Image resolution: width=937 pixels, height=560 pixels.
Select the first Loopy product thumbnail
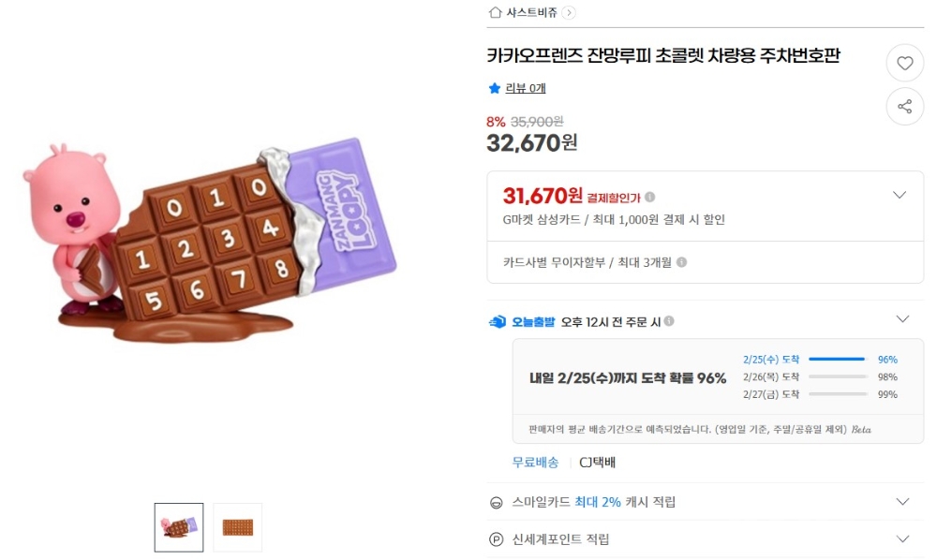pyautogui.click(x=179, y=527)
